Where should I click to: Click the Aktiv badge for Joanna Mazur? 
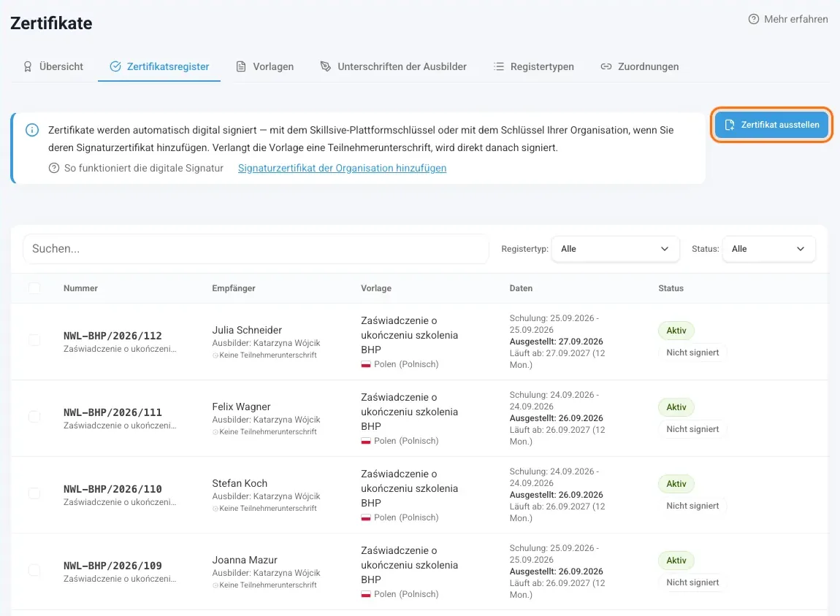(676, 561)
